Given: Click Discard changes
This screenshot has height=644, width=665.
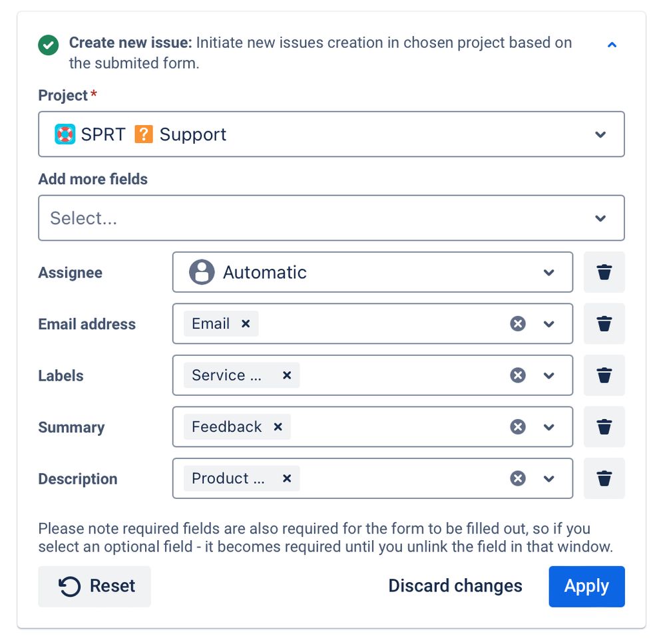Looking at the screenshot, I should 455,586.
